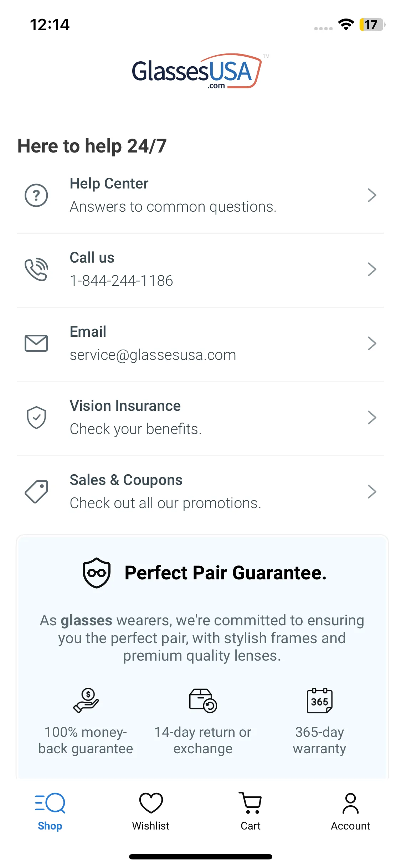Screen dimensions: 401x868
Task: Tap the phone icon beside Call us
Action: click(x=36, y=269)
